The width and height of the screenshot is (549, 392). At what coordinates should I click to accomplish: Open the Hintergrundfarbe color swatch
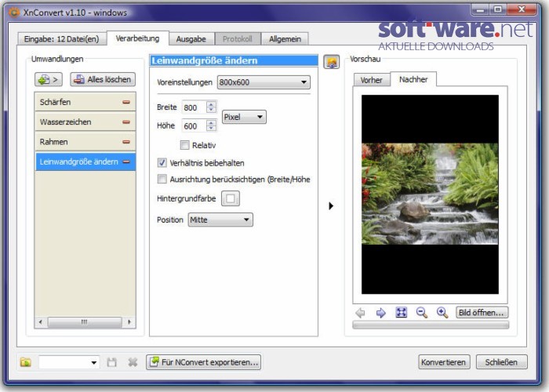pyautogui.click(x=231, y=198)
